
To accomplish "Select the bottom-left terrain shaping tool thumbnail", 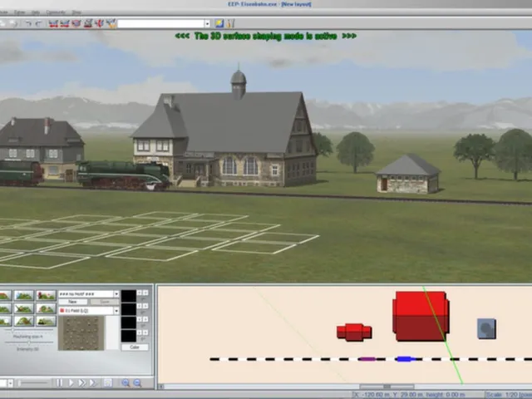I will [6, 321].
